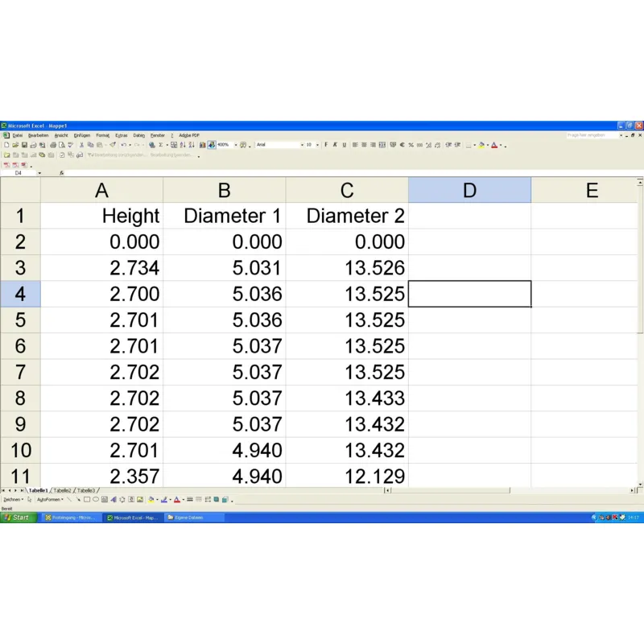Open the AutoSum functions dropdown arrow

click(167, 145)
